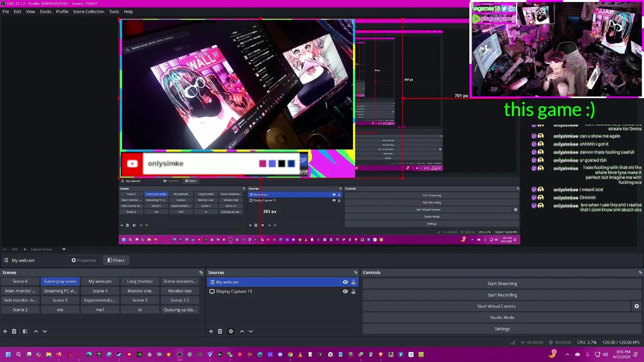This screenshot has width=644, height=362.
Task: Open the Edit menu
Action: tap(18, 12)
